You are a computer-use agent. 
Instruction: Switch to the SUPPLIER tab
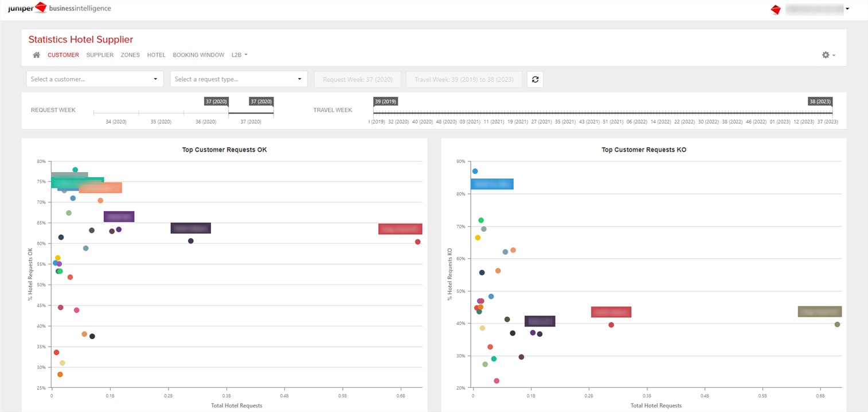pos(100,55)
